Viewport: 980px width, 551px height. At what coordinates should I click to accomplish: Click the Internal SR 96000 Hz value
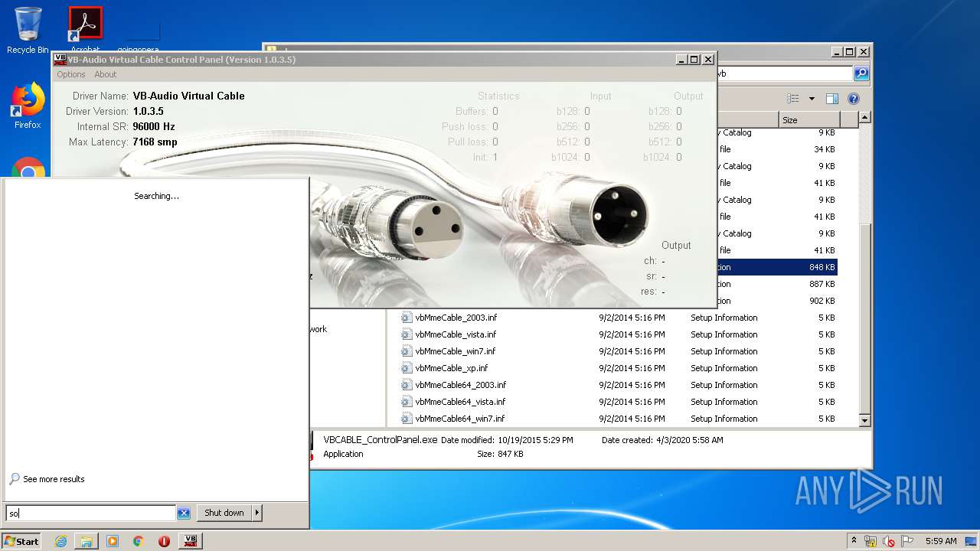[x=154, y=126]
